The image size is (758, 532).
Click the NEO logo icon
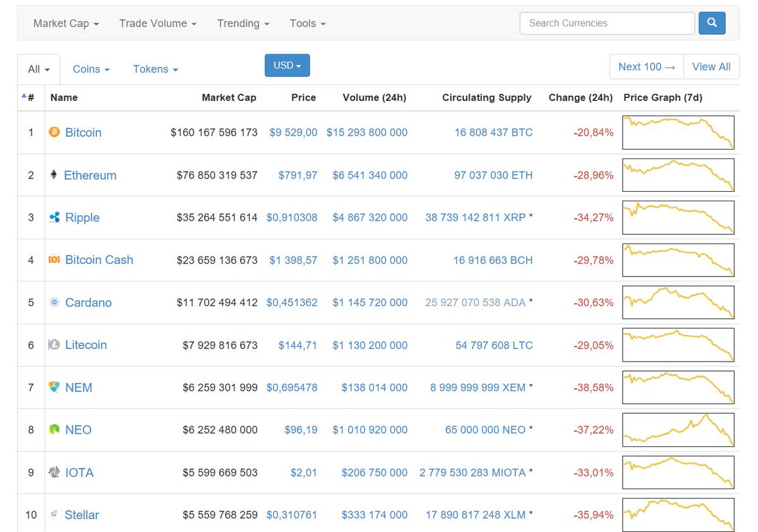pyautogui.click(x=54, y=430)
